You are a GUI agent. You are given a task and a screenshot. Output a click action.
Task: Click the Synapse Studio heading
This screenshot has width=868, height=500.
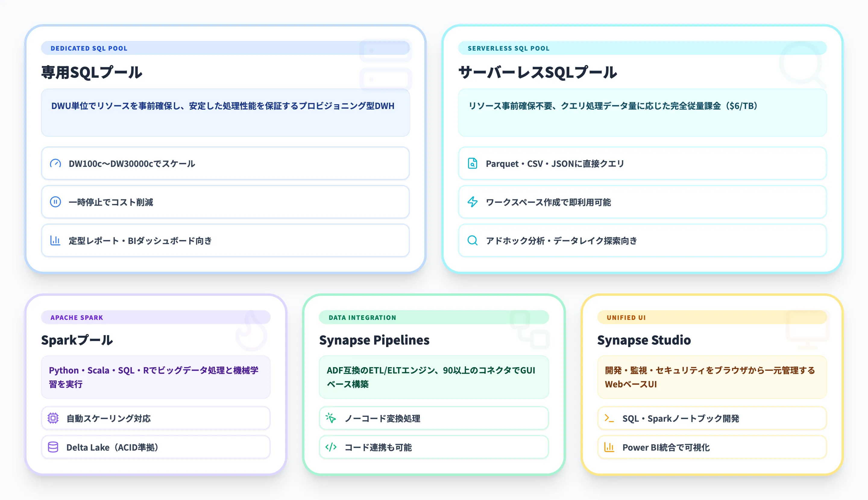click(644, 340)
